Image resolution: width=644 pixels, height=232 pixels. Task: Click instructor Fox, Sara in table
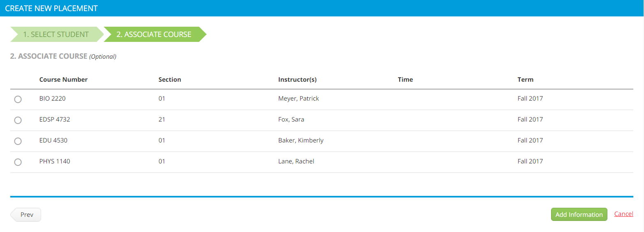point(291,119)
